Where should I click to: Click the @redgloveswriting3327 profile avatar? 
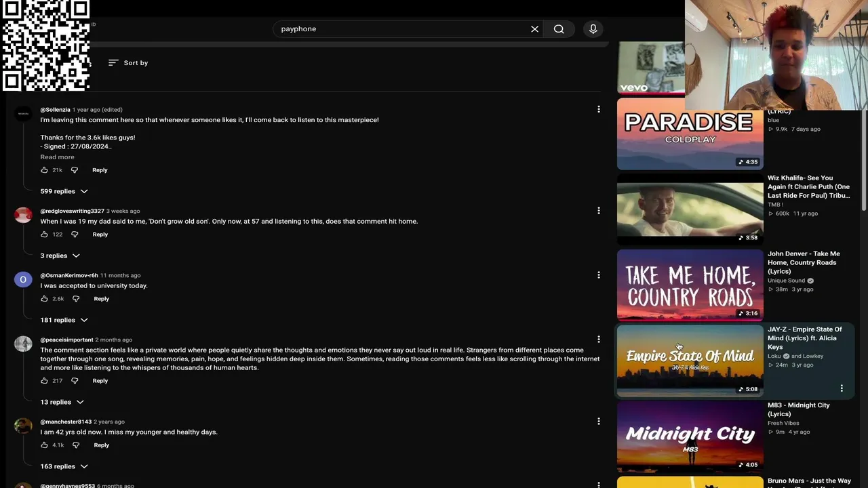coord(23,216)
